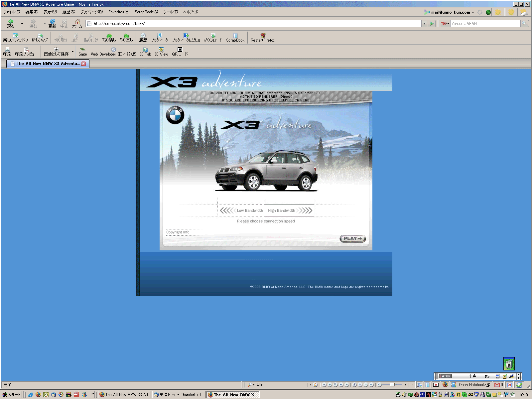Viewport: 532px width, 399px height.
Task: Click the pause button in status bar player
Action: pos(335,385)
